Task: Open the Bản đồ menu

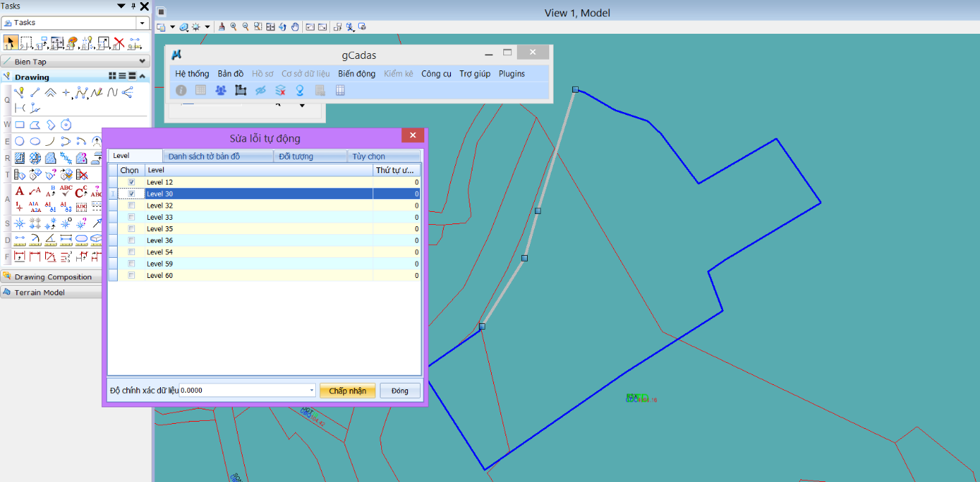Action: 230,74
